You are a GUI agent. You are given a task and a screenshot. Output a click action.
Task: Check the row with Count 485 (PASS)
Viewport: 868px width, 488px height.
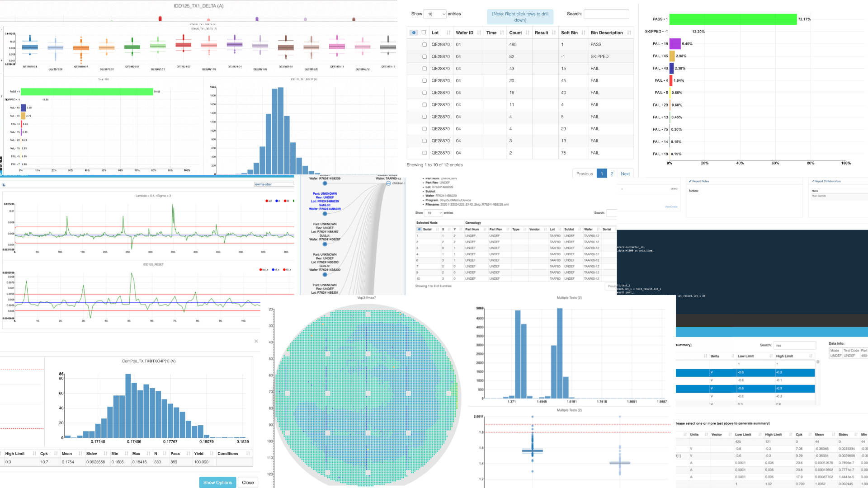click(424, 44)
